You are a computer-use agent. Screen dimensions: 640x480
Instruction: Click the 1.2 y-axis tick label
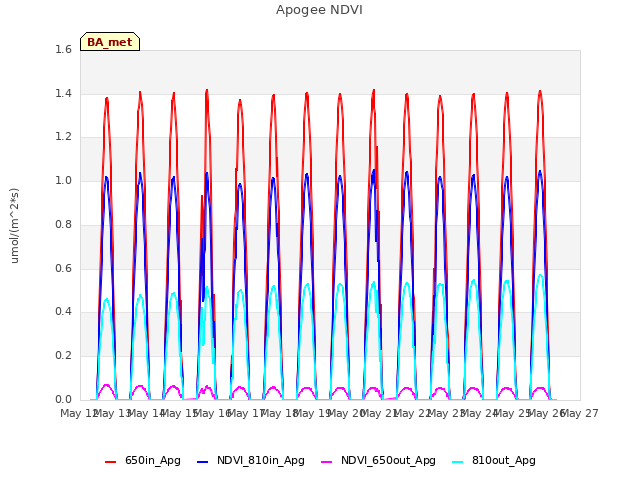63,137
